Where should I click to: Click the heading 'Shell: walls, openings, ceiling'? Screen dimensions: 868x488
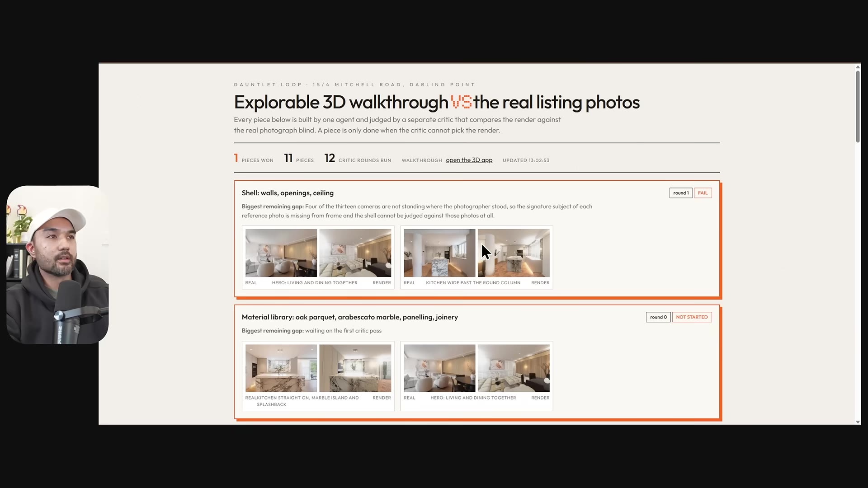click(x=288, y=193)
